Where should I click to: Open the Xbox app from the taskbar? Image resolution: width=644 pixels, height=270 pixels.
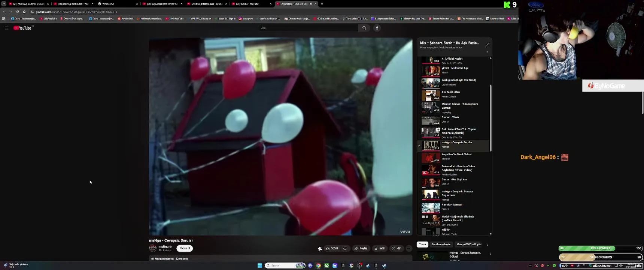[x=326, y=265]
